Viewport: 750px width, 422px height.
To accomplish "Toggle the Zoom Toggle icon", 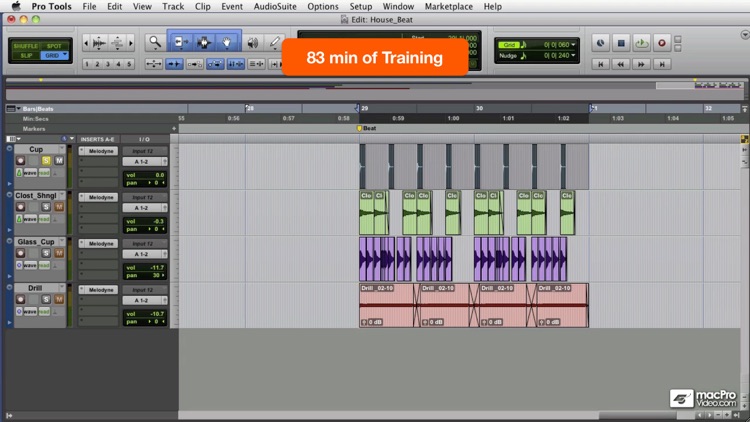I will coord(154,64).
